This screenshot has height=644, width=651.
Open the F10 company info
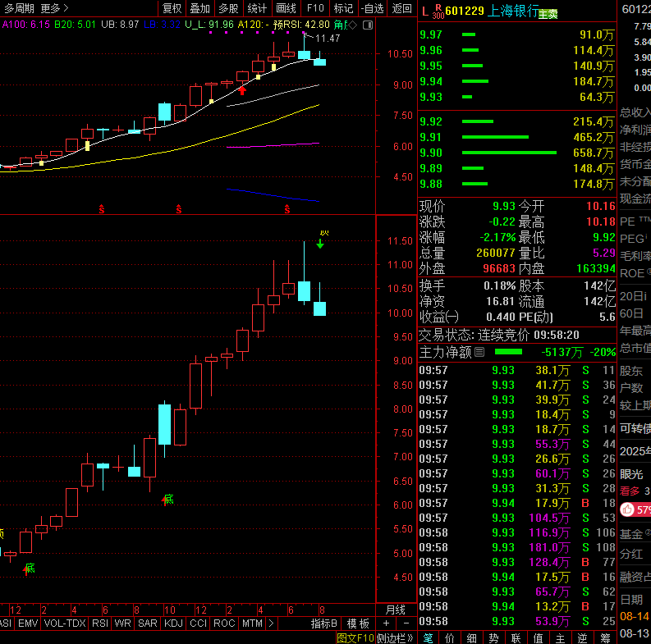315,8
